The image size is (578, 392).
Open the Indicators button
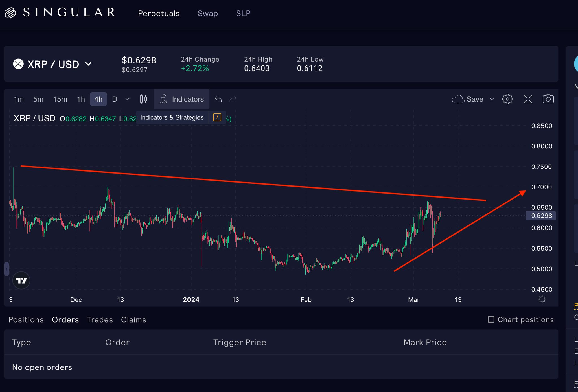pos(181,99)
